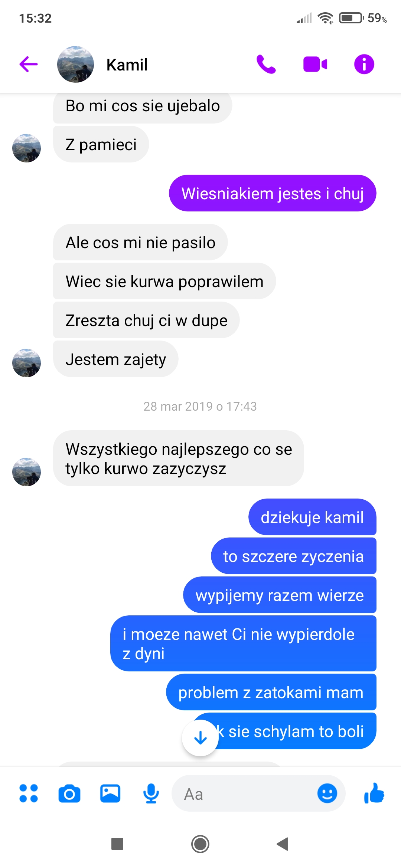Tap the Kamil contact name

pos(127,65)
